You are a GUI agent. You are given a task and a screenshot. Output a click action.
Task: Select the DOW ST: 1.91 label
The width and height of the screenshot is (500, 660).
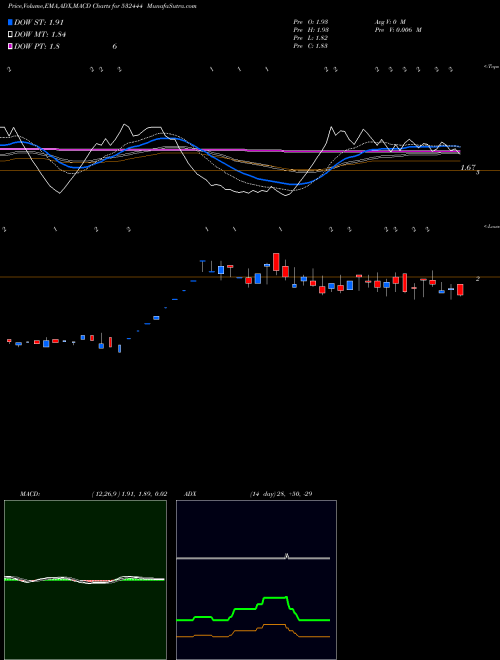coord(39,22)
